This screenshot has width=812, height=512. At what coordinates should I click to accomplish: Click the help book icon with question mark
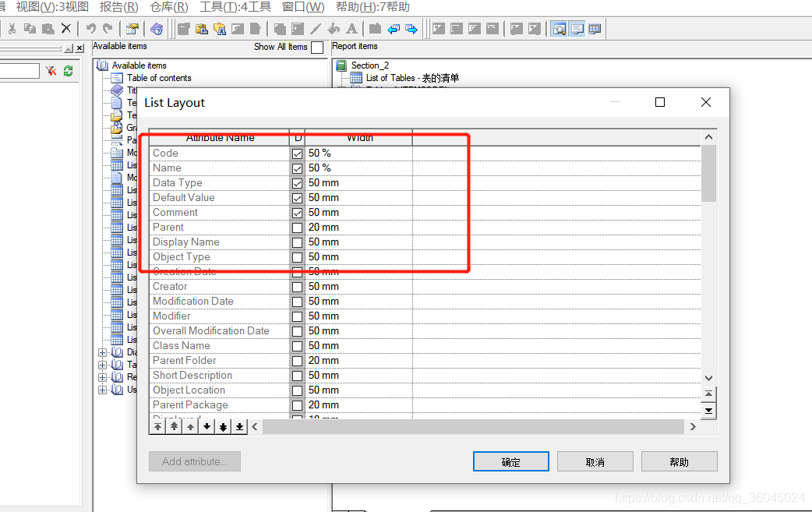157,29
